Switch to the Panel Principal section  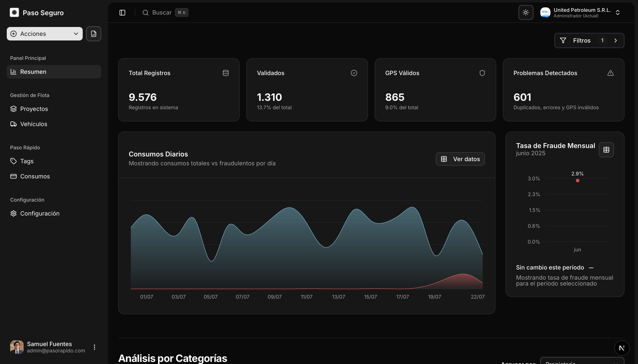(x=28, y=58)
